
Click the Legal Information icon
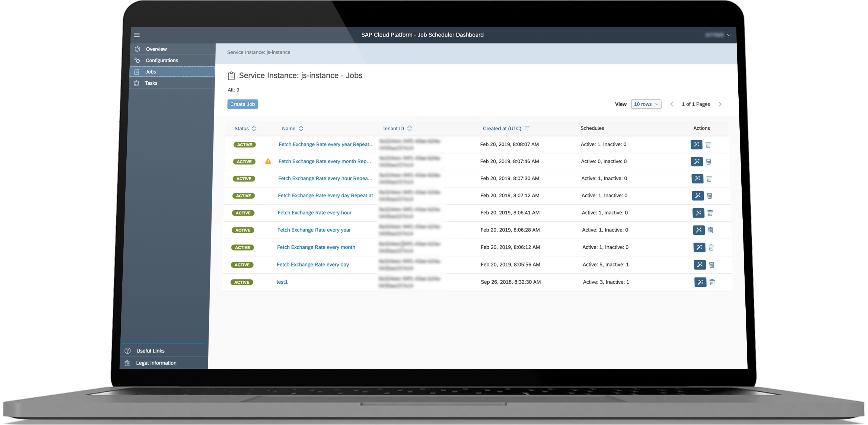tap(127, 363)
